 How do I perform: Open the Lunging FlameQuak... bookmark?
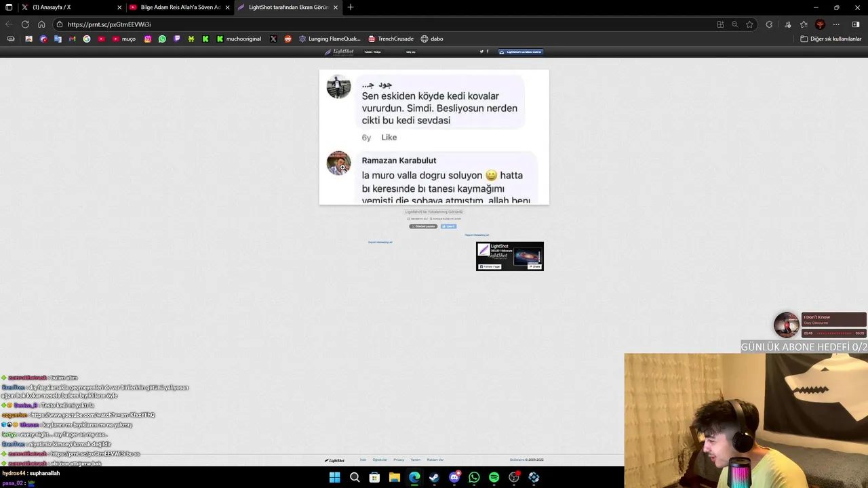pos(330,39)
